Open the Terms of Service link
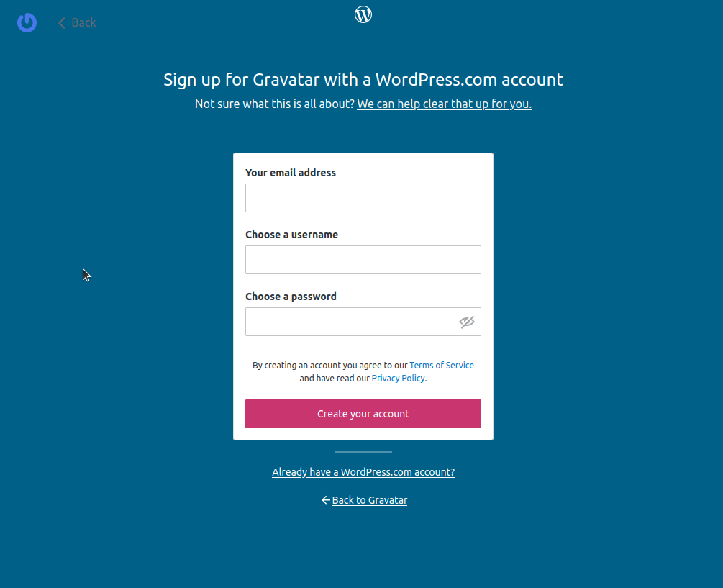Image resolution: width=723 pixels, height=588 pixels. click(x=442, y=366)
